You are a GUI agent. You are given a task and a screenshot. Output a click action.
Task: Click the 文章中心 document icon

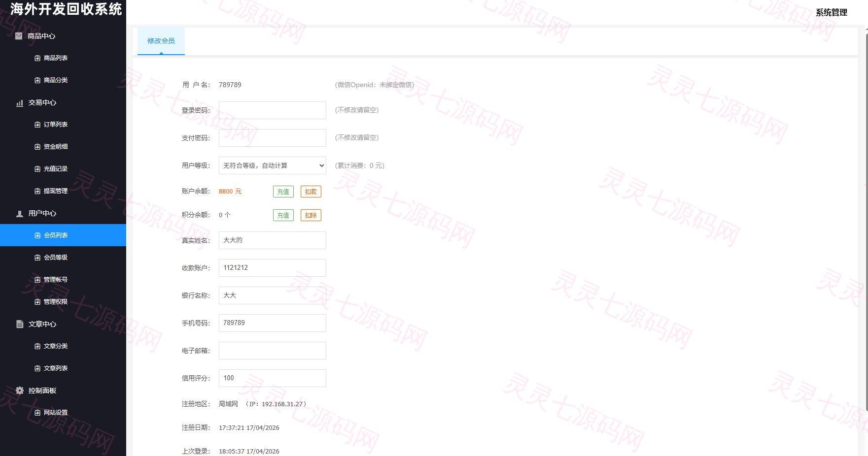20,324
